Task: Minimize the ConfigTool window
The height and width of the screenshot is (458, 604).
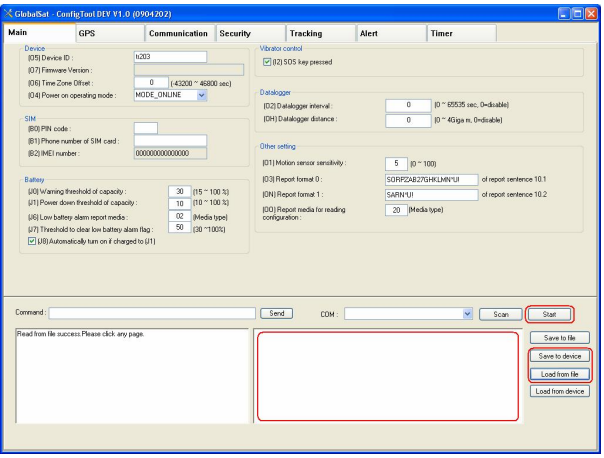Action: coord(564,14)
